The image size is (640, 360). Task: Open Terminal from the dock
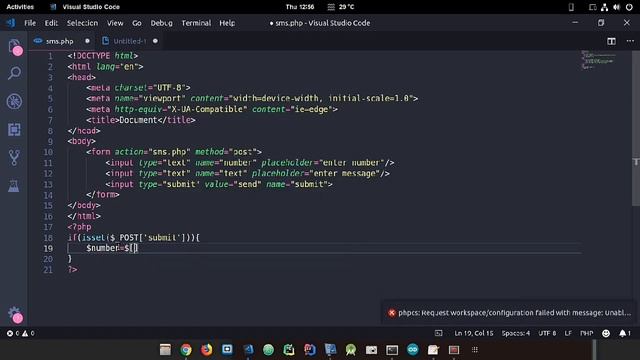[392, 350]
